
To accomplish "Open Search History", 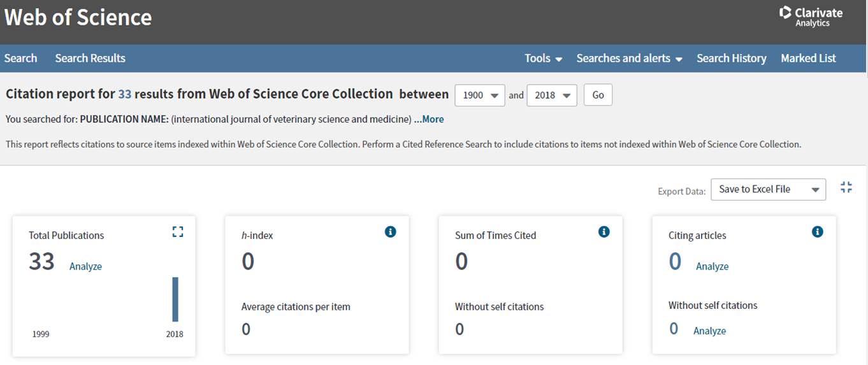I will [731, 58].
